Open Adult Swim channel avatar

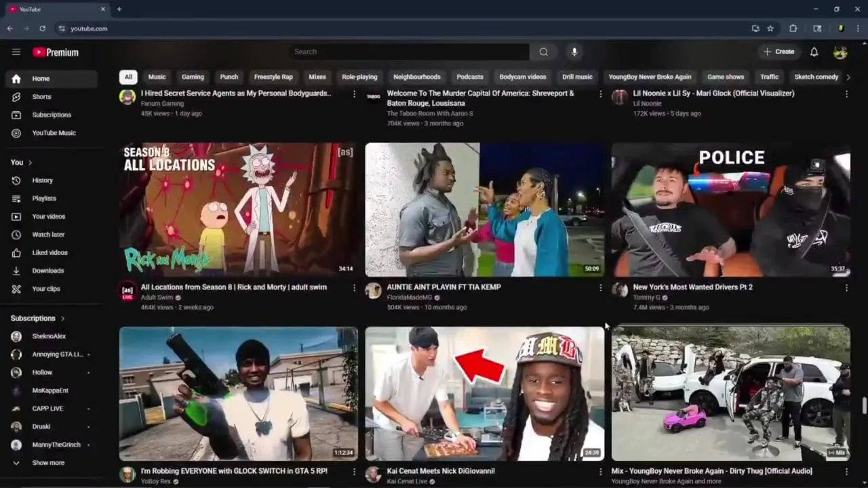127,291
